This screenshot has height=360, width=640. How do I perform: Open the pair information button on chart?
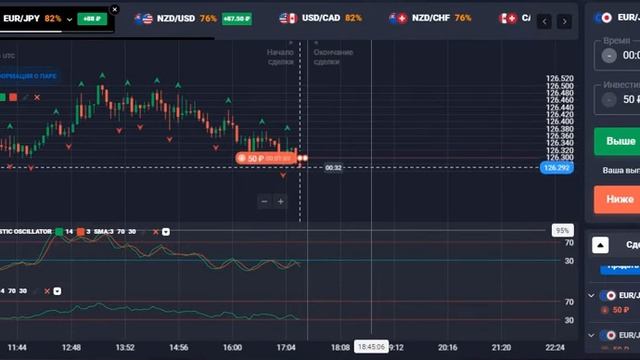pos(29,76)
